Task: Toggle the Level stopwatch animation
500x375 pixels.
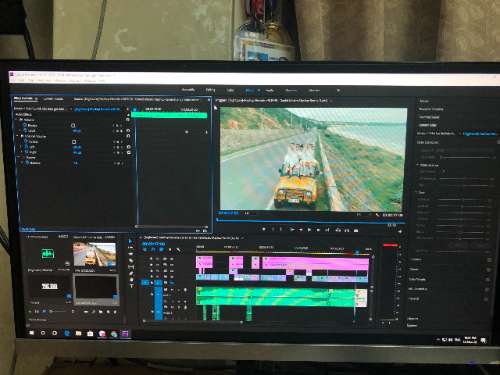Action: tap(25, 130)
